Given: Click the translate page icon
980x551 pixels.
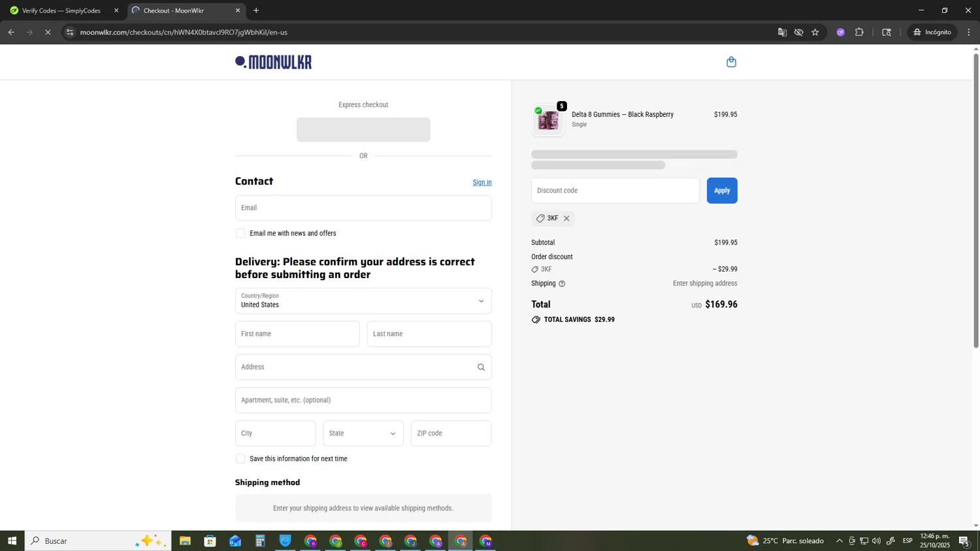Looking at the screenshot, I should click(782, 32).
